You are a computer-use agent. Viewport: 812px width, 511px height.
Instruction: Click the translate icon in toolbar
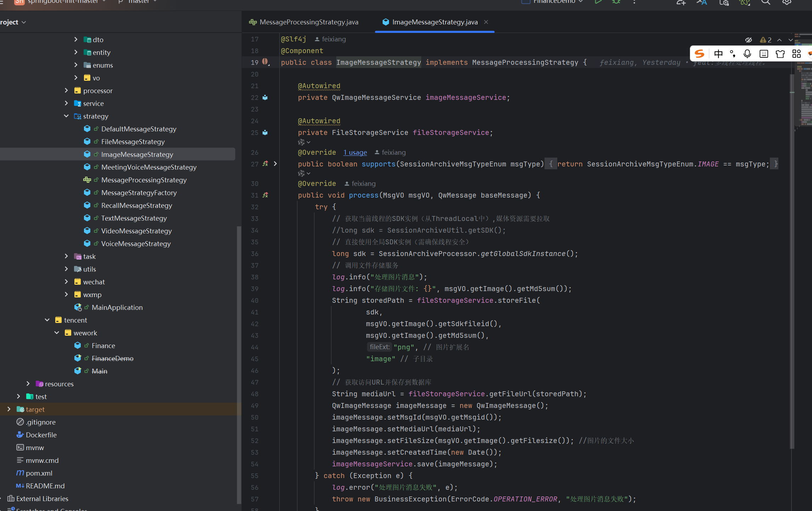(x=702, y=2)
